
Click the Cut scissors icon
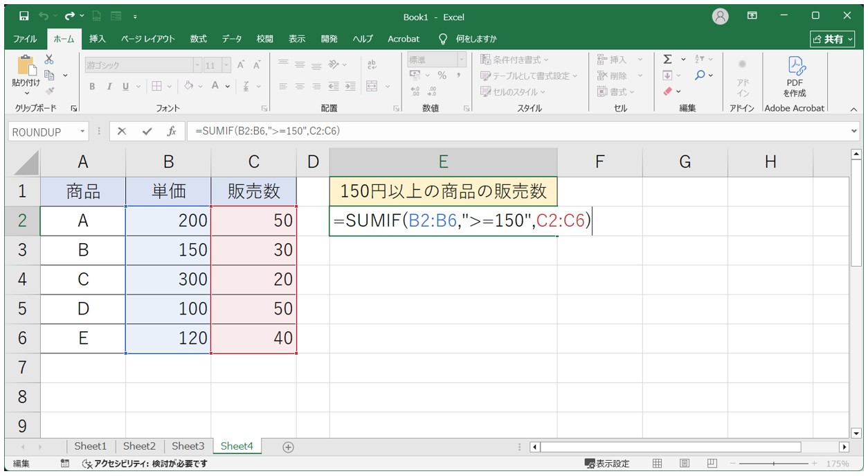coord(49,60)
